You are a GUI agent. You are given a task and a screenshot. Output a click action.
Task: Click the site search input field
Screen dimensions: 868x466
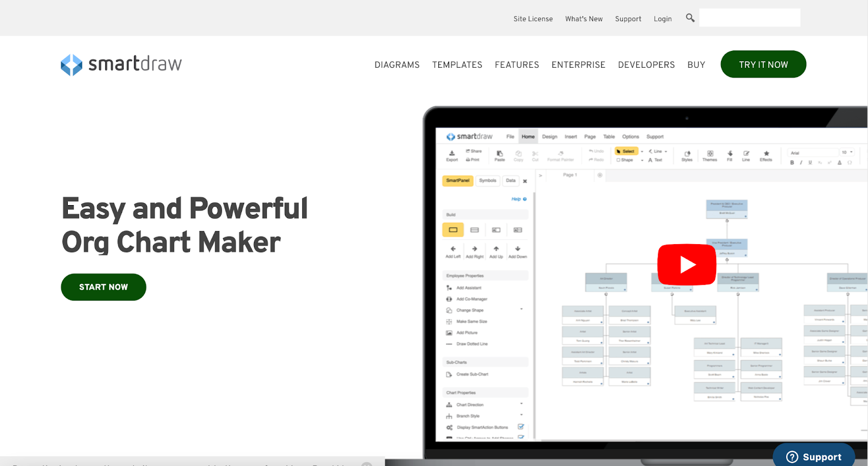click(750, 17)
